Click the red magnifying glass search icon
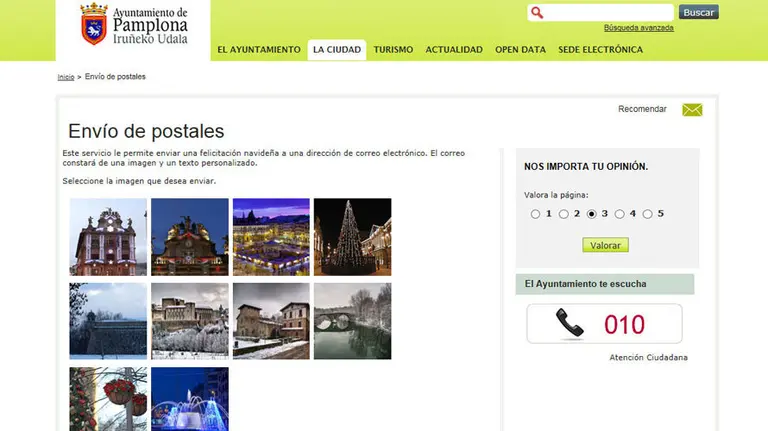The height and width of the screenshot is (431, 768). click(537, 13)
